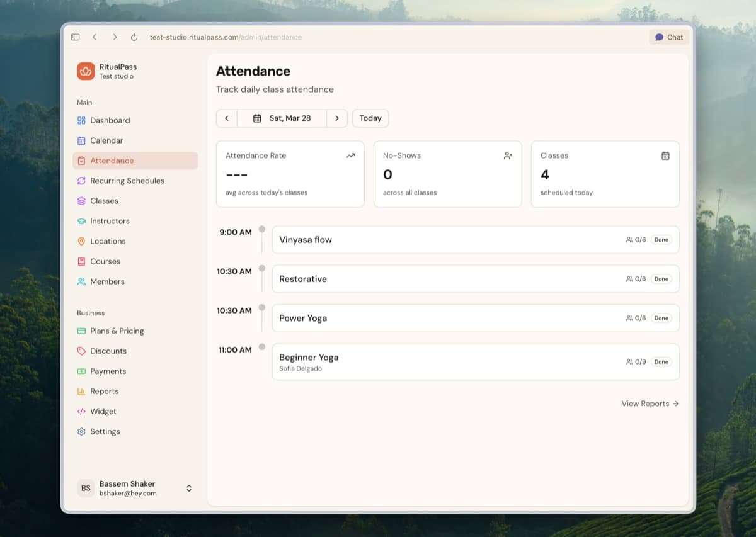Follow the View Reports link
Screen dimensions: 756x537
tap(650, 404)
